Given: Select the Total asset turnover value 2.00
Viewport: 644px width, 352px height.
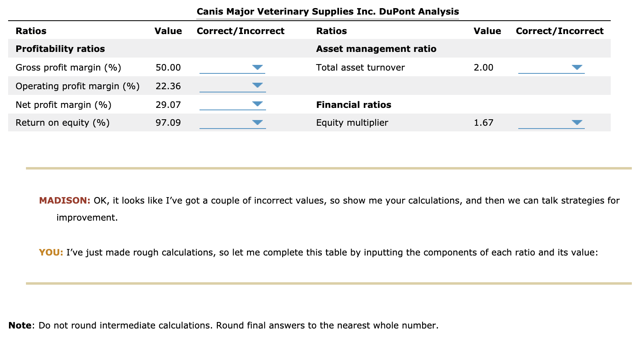Looking at the screenshot, I should pyautogui.click(x=483, y=67).
